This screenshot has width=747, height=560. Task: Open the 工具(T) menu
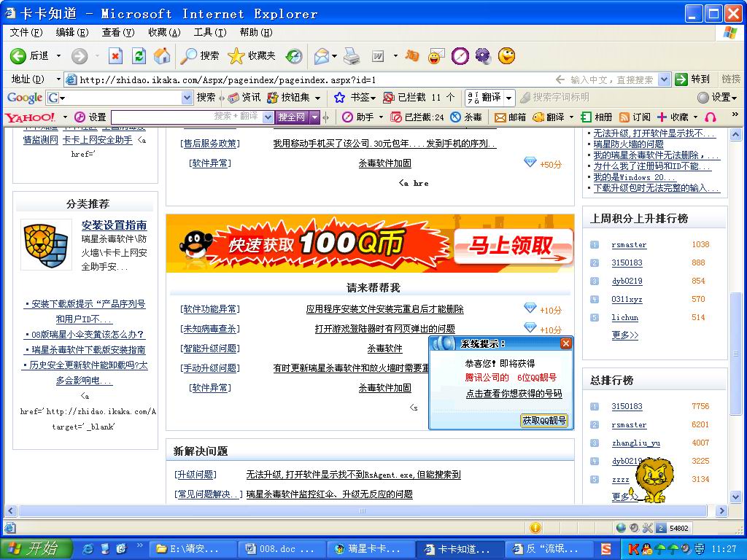click(210, 32)
